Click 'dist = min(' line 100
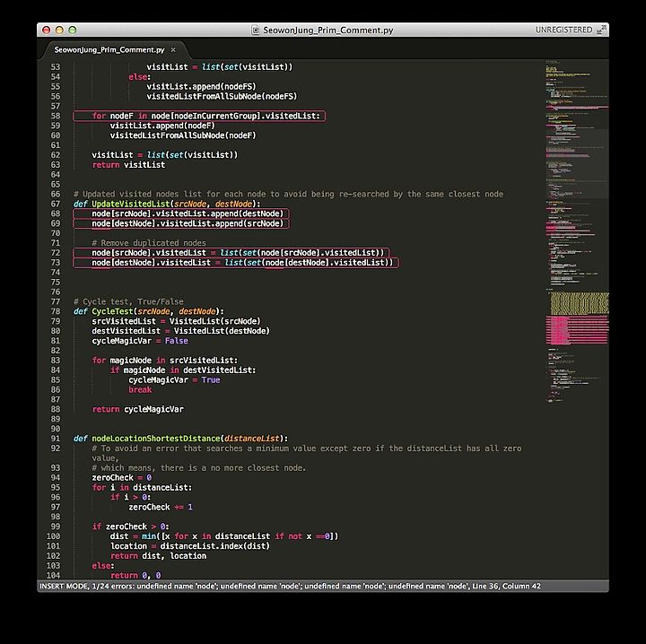This screenshot has height=644, width=646. [224, 536]
